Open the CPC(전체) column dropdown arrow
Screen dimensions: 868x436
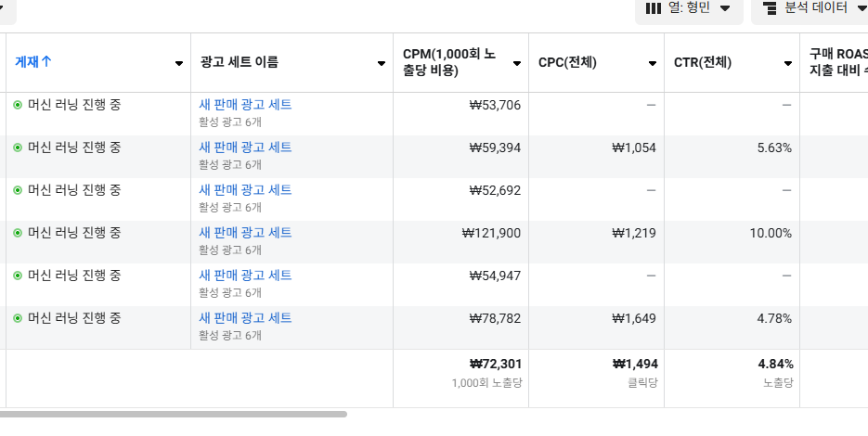point(653,64)
